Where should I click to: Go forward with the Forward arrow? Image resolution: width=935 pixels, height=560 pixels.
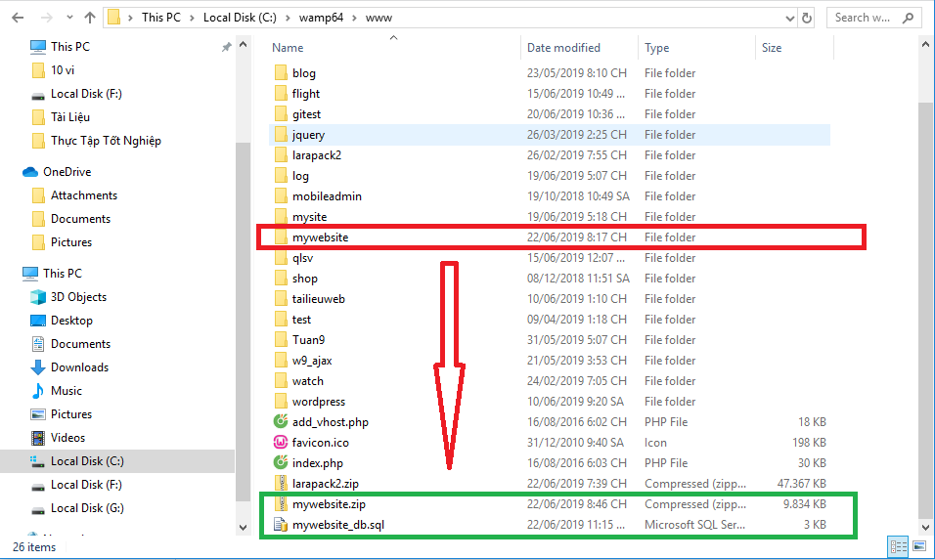46,18
